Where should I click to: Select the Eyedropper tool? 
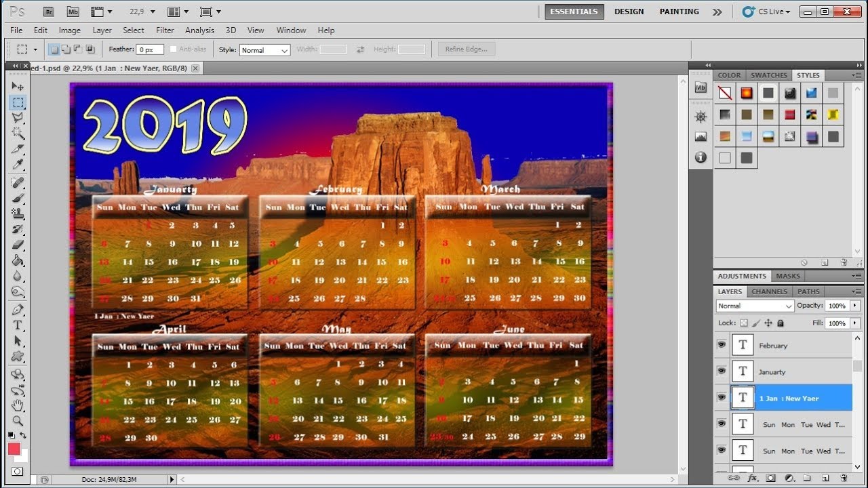(18, 165)
